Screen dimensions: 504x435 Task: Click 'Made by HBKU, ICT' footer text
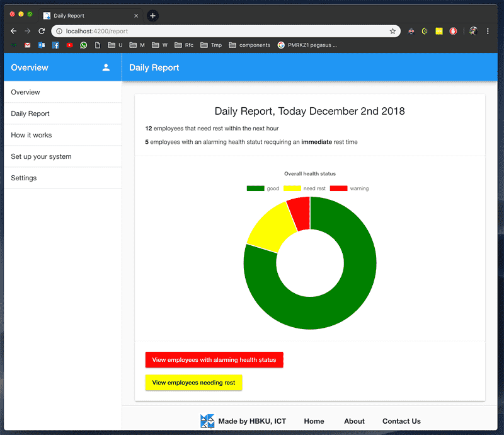pos(252,421)
